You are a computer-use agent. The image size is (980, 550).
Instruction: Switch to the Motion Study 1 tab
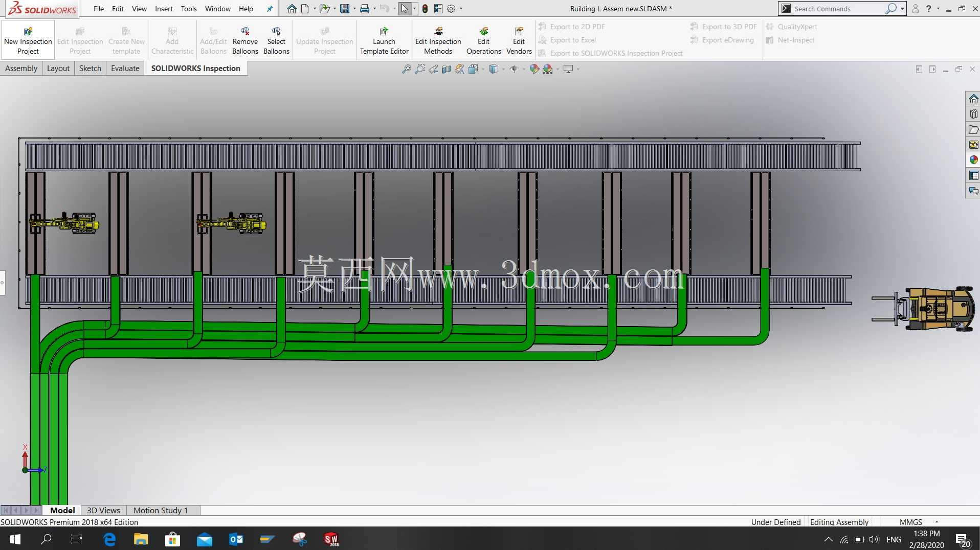point(161,510)
